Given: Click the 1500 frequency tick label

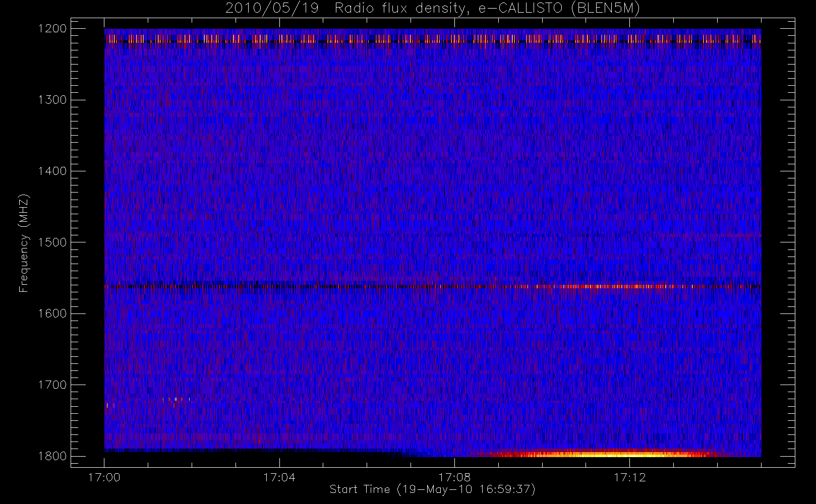Looking at the screenshot, I should point(52,242).
